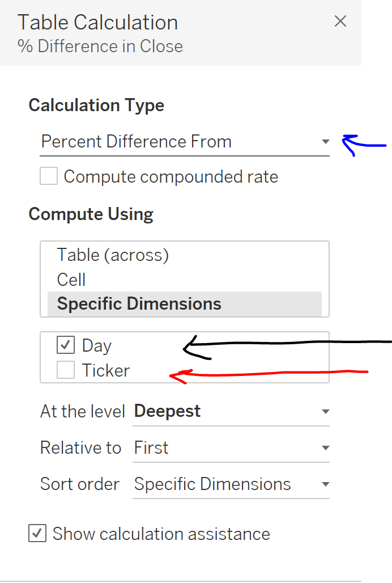Enable Compute compounded rate
This screenshot has width=392, height=583.
[x=49, y=176]
